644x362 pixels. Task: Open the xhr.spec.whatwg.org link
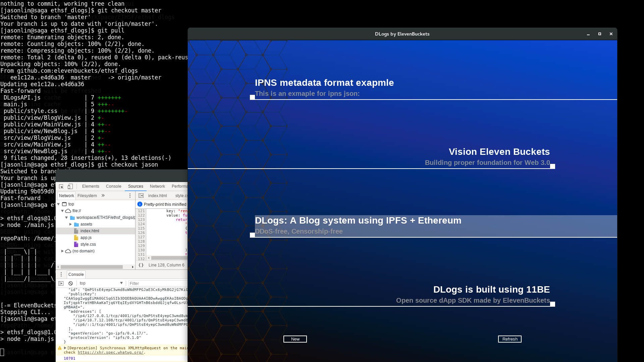[110, 352]
